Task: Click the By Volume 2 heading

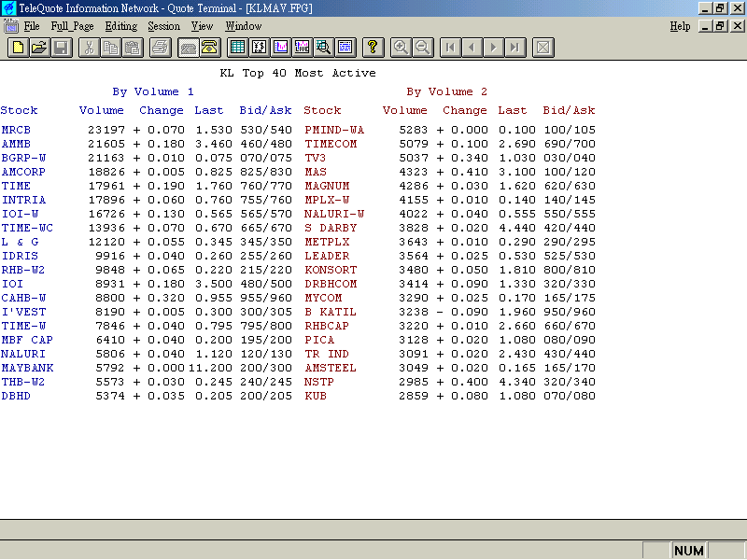Action: (x=447, y=91)
